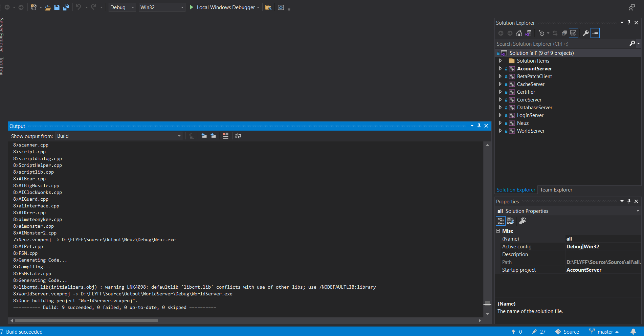The width and height of the screenshot is (644, 336).
Task: Switch to the Solution Explorer tab
Action: pyautogui.click(x=516, y=190)
